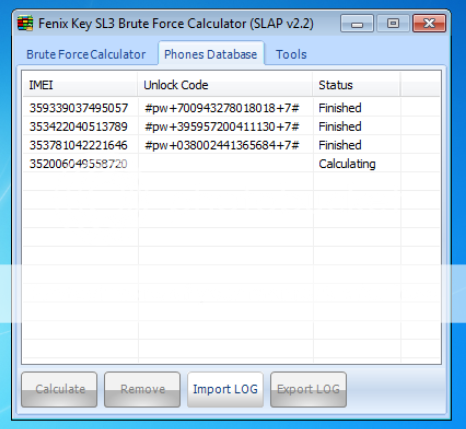Image resolution: width=466 pixels, height=429 pixels.
Task: Click unlock code #pw+395957200411130+7#
Action: (x=222, y=127)
